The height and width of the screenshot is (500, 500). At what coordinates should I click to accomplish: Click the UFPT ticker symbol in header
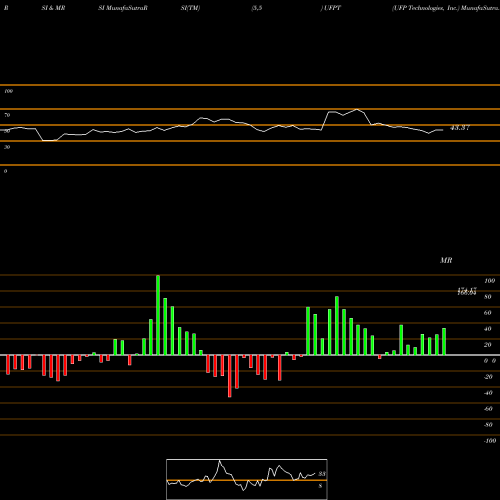[332, 8]
